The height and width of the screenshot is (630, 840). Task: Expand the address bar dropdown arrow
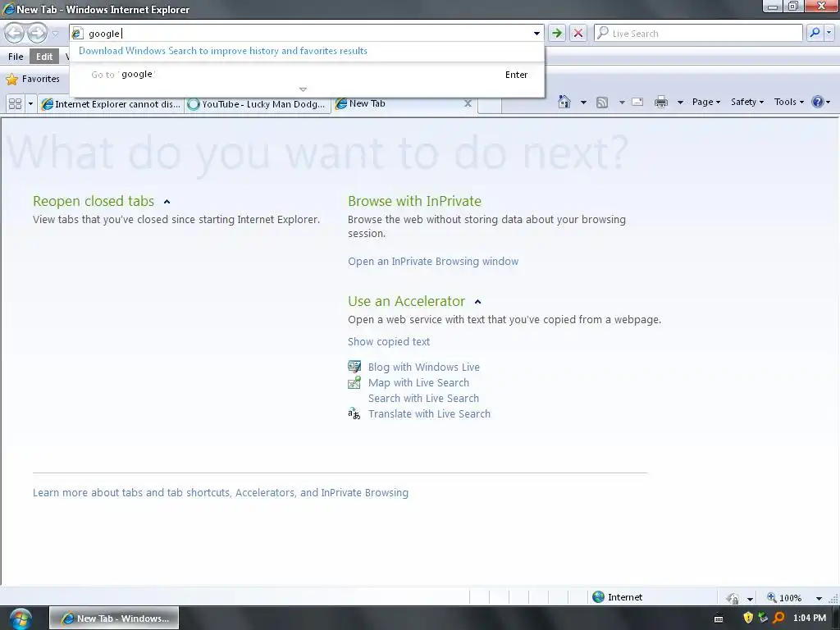[x=536, y=33]
